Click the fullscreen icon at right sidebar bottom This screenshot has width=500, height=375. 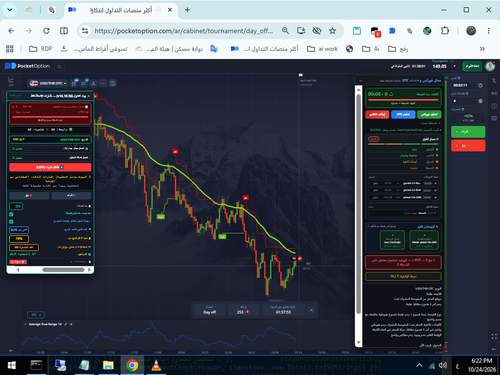click(x=494, y=337)
